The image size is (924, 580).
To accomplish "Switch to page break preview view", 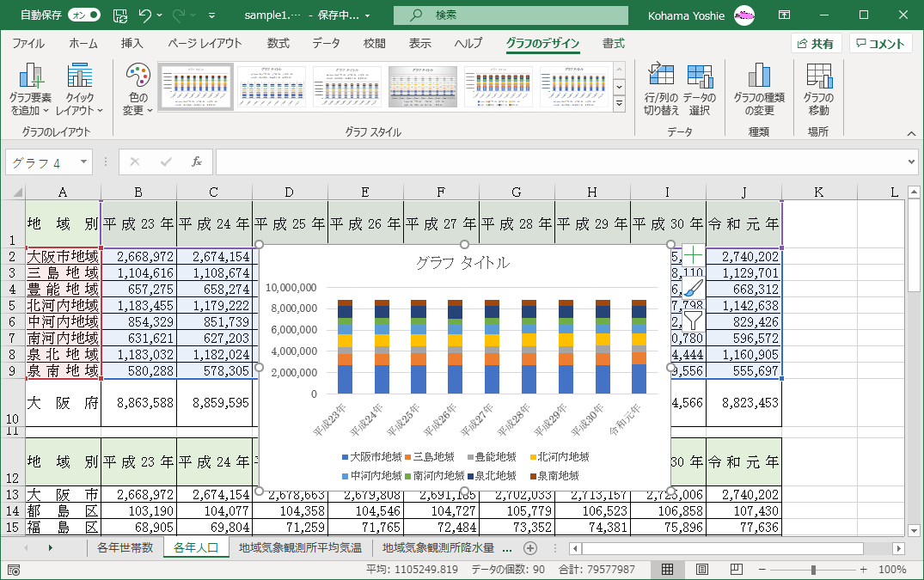I will coord(735,570).
